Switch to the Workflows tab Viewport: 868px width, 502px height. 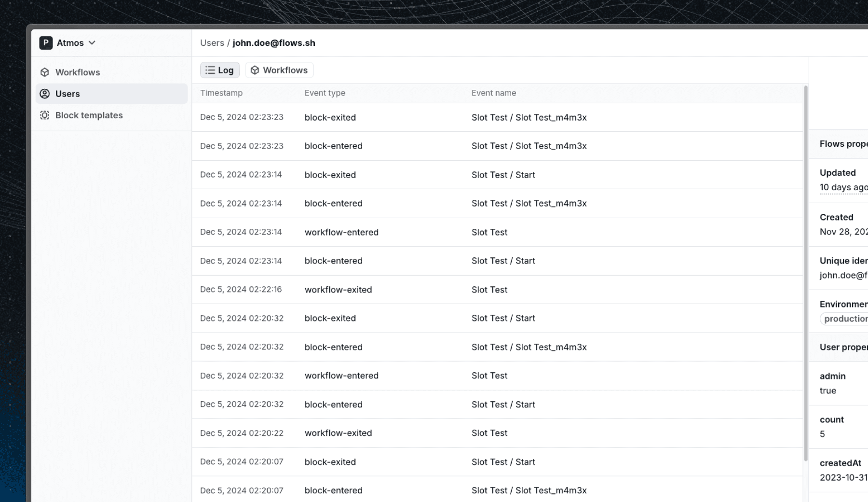point(279,70)
